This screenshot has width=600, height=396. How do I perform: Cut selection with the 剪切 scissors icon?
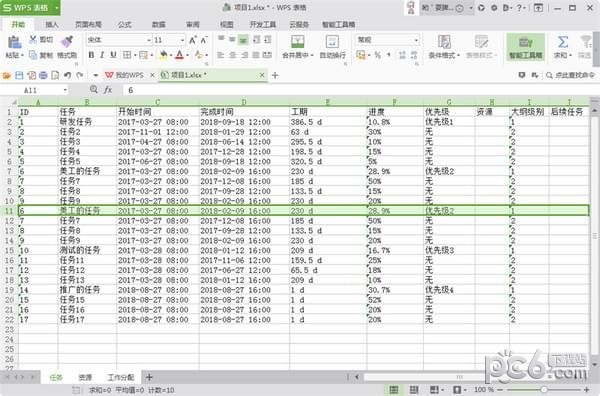34,39
